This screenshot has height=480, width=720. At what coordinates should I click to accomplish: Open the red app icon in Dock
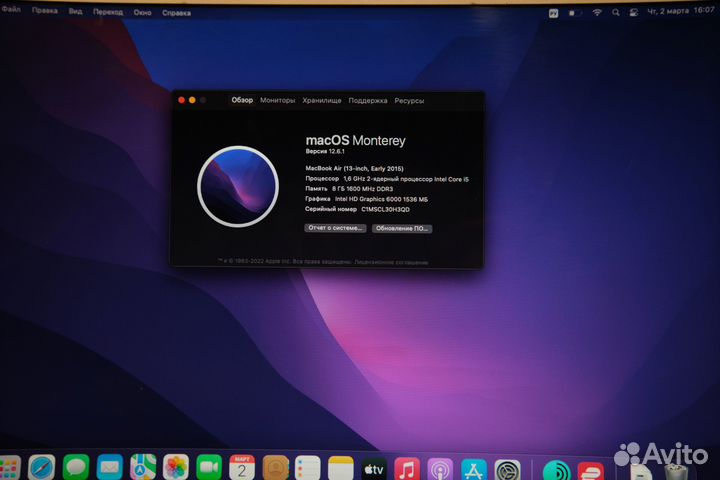[591, 471]
